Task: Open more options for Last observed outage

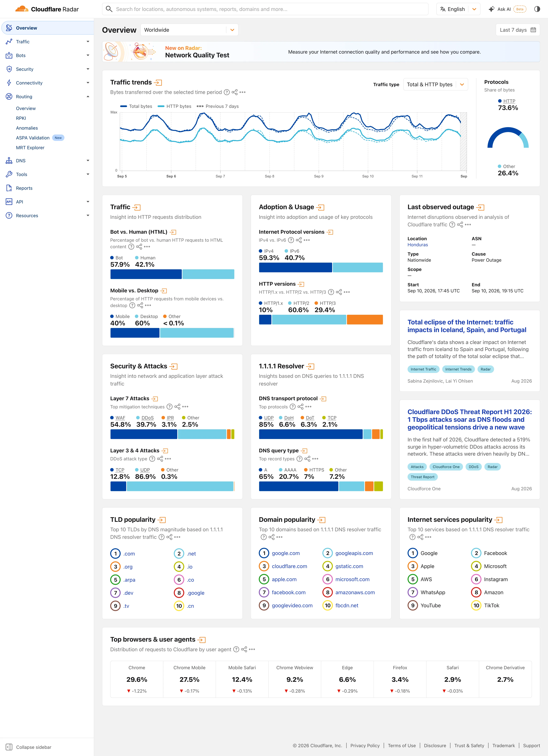Action: [x=468, y=225]
